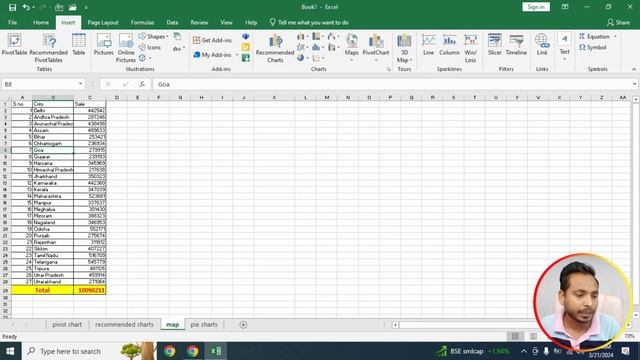
Task: Open the Excel taskbar icon
Action: click(x=216, y=351)
